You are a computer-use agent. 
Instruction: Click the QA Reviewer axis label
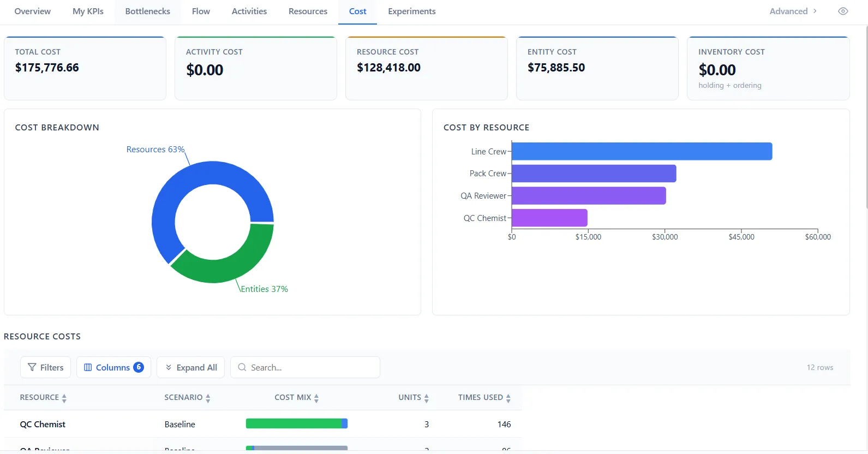pyautogui.click(x=483, y=196)
